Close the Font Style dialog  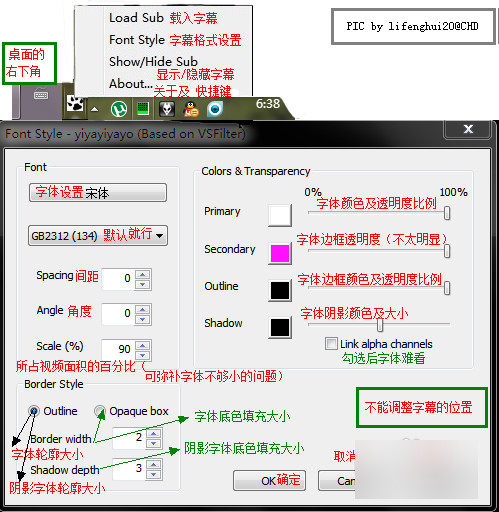point(468,129)
